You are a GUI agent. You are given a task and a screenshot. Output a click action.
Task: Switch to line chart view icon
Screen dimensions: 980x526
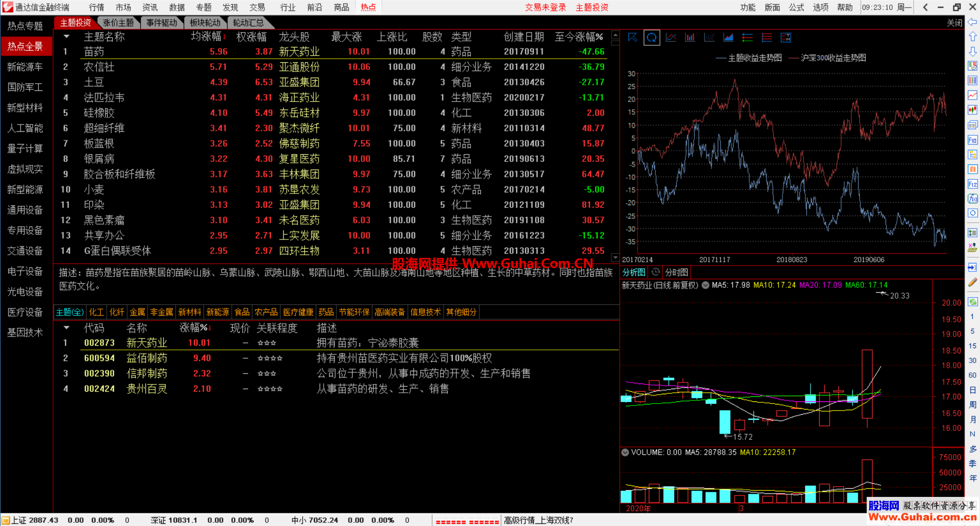pyautogui.click(x=671, y=37)
